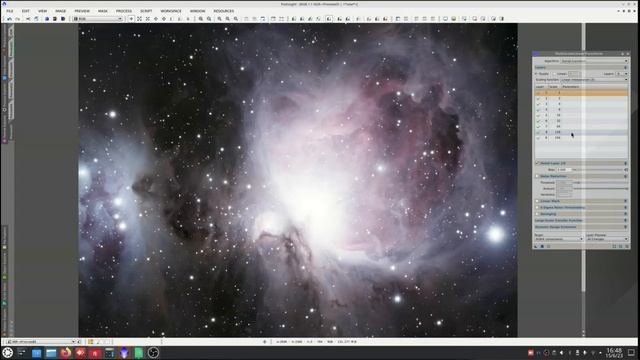
Task: Open the Target dropdown
Action: tap(559, 239)
